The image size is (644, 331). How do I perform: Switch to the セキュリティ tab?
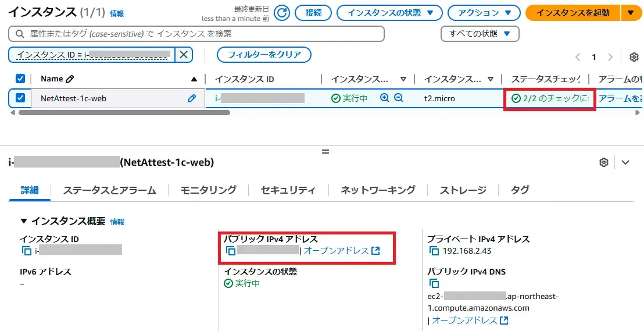point(288,190)
